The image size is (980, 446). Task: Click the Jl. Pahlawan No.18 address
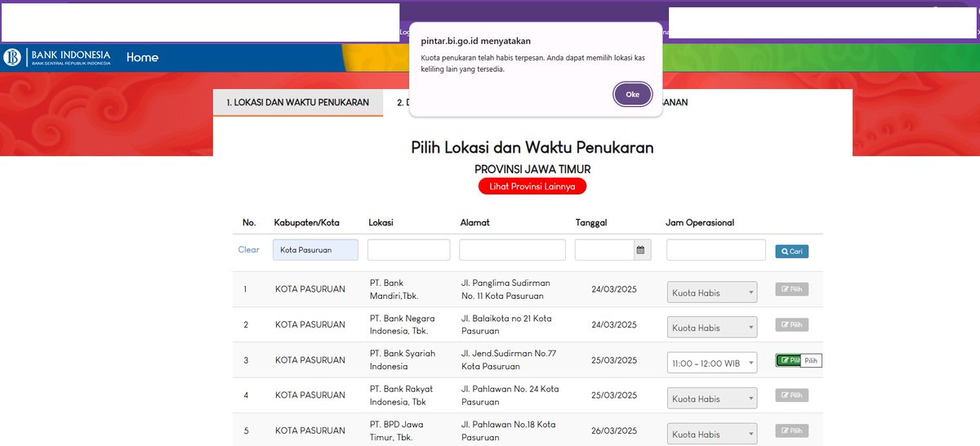pos(508,430)
